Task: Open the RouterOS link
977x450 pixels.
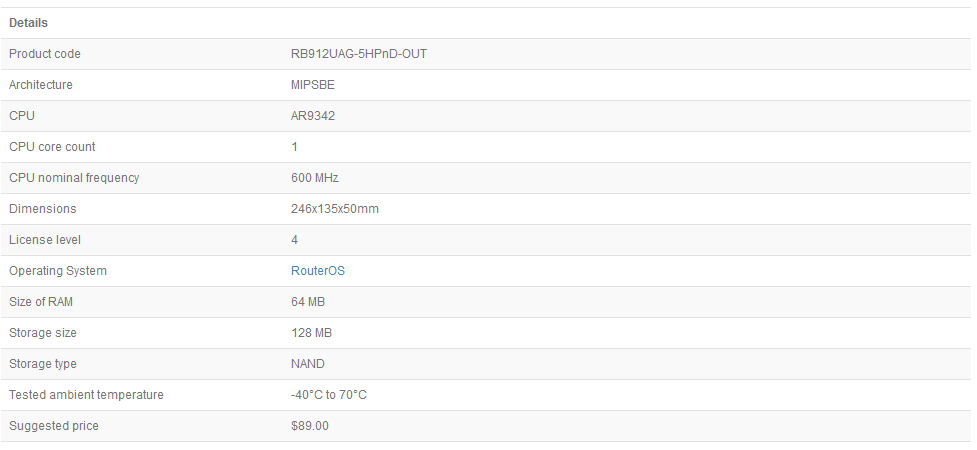Action: click(317, 271)
